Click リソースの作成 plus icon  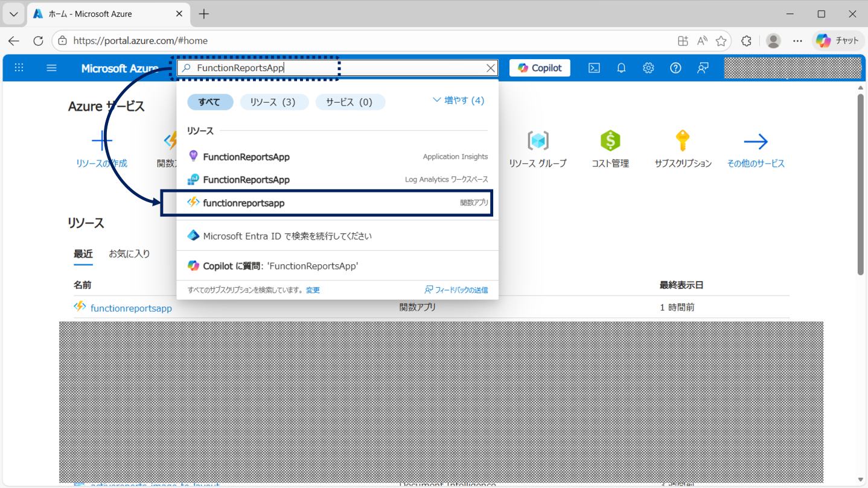[x=102, y=141]
